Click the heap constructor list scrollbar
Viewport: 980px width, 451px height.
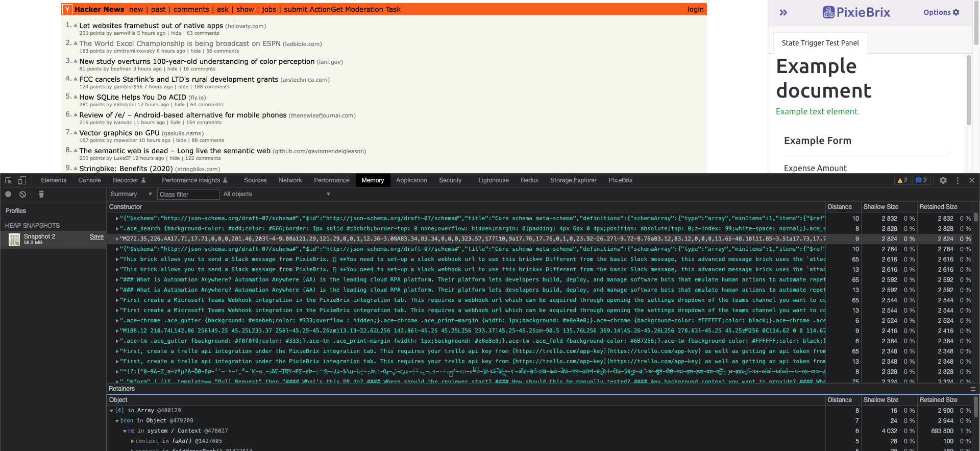(x=976, y=217)
